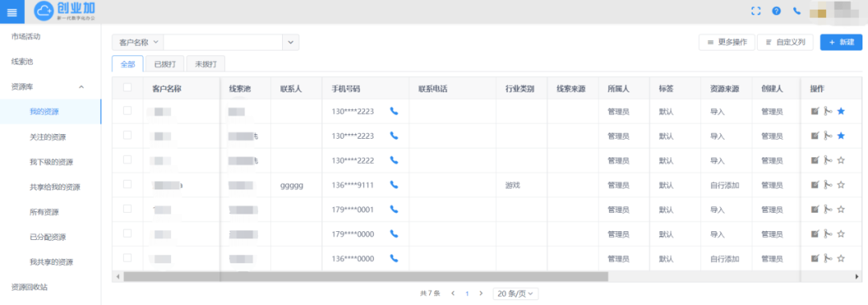Open the help question mark icon

tap(776, 11)
